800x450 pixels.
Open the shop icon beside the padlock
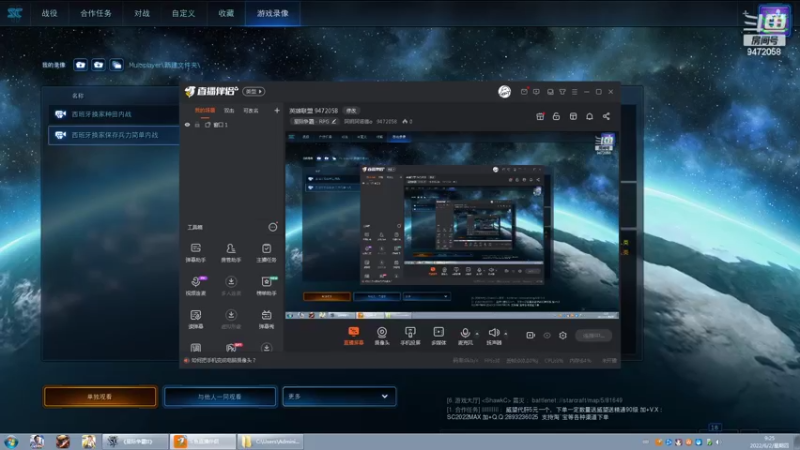[573, 116]
